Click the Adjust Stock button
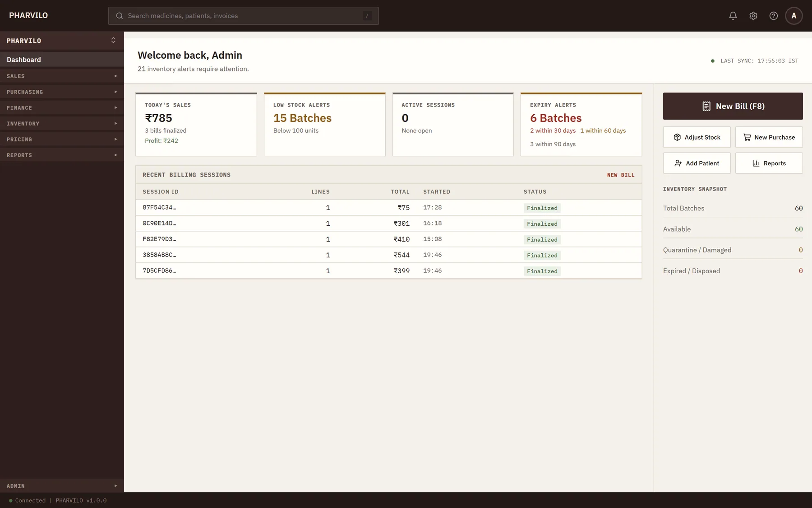812x508 pixels. pos(697,137)
